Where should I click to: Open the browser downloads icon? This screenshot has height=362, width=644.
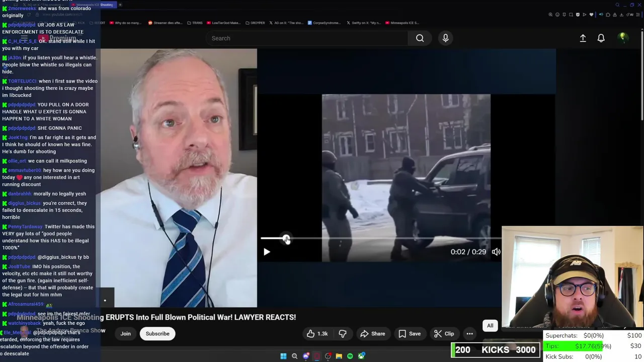tap(621, 15)
